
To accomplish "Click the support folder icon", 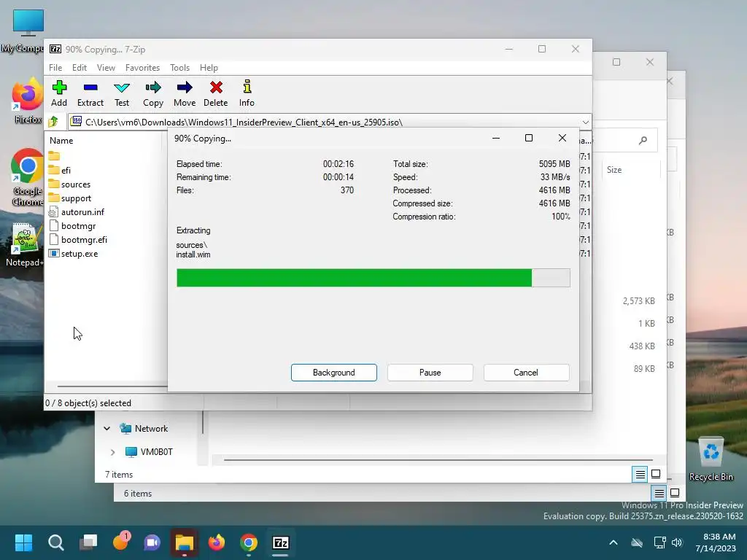I will (x=54, y=198).
